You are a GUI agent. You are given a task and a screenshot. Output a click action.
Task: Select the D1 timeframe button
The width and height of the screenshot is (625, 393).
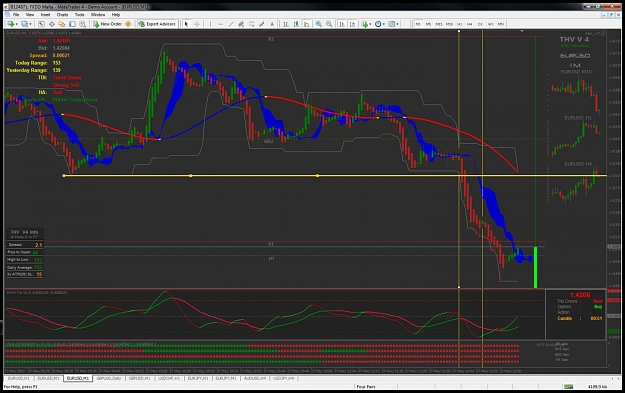[x=480, y=24]
